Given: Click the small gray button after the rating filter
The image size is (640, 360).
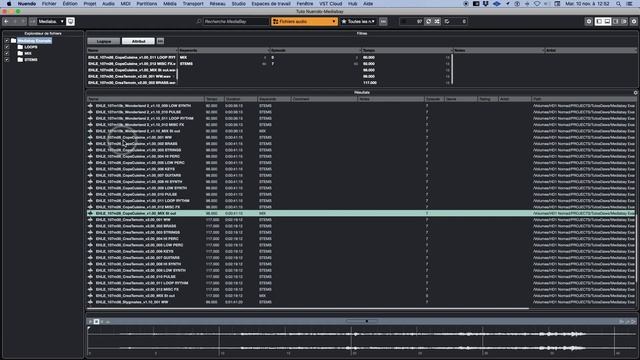Looking at the screenshot, I should point(383,21).
